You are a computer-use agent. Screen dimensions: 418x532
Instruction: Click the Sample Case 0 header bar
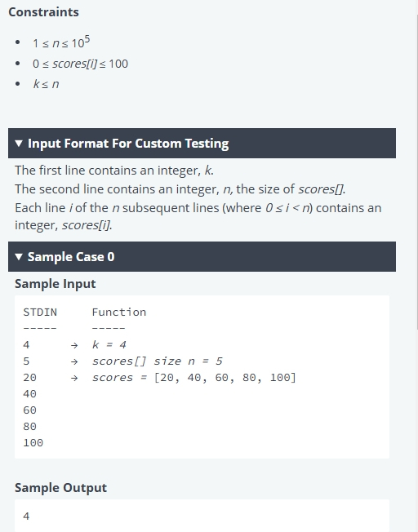tap(202, 256)
